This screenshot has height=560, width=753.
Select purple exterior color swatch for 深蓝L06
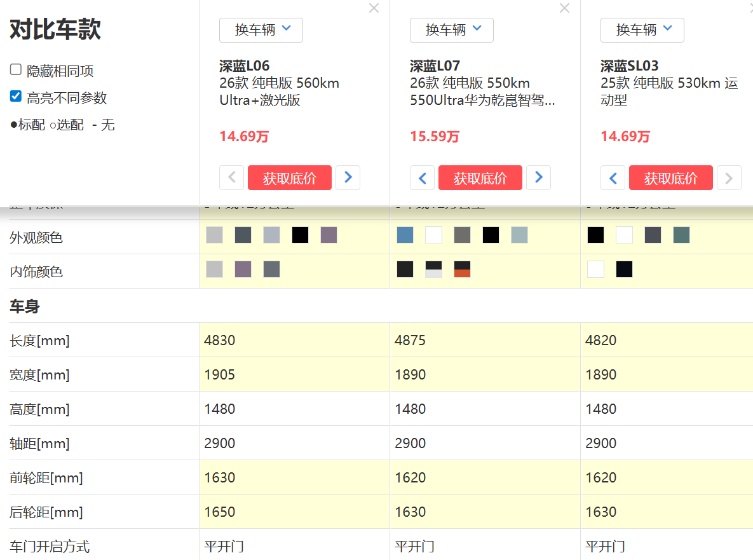329,235
